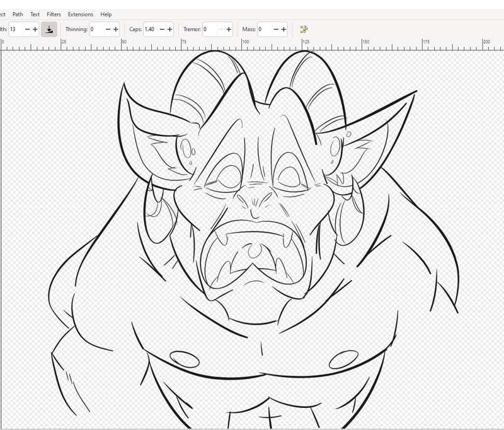Decrease the pen Width value

pos(27,29)
